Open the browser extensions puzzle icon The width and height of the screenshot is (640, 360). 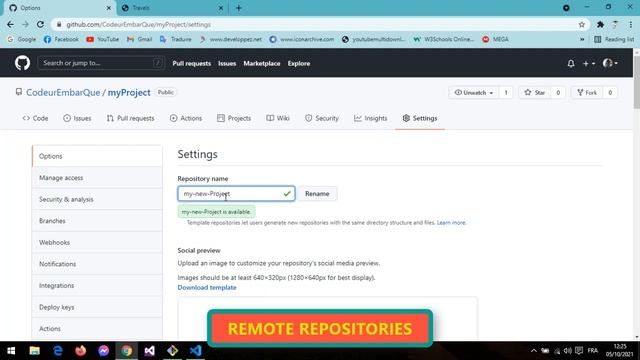coord(600,24)
